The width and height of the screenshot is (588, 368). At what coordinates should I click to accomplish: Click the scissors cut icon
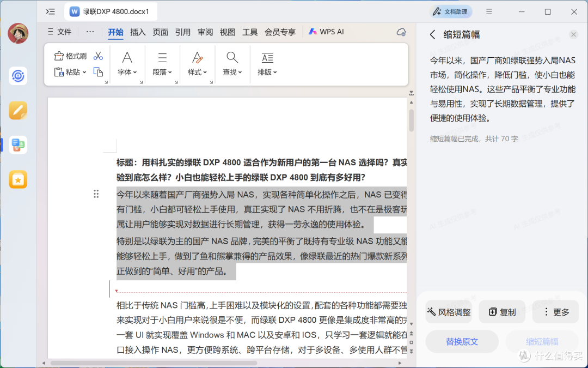(98, 56)
